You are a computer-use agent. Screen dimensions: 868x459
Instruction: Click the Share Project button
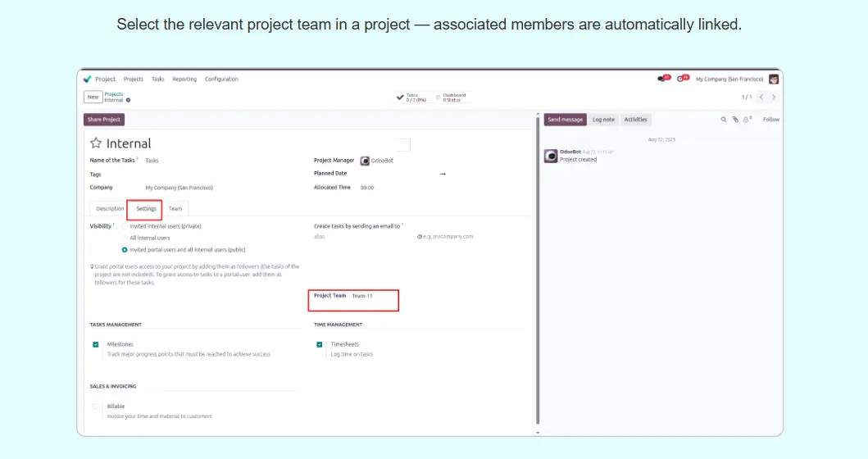point(104,120)
